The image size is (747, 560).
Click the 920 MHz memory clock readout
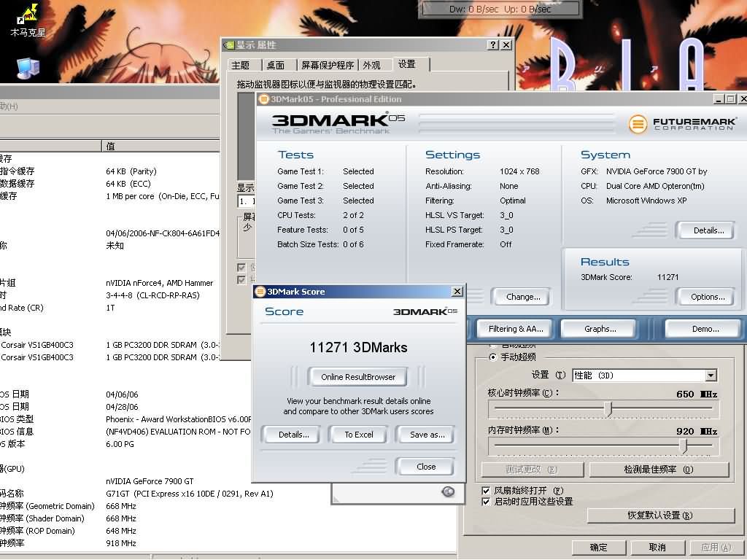pos(697,432)
